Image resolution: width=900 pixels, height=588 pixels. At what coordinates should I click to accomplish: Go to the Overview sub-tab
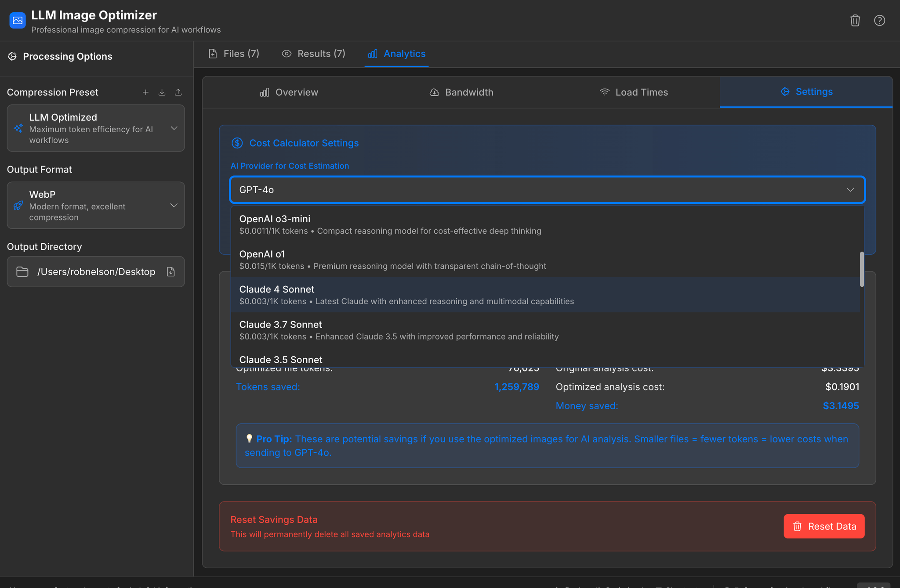click(x=289, y=92)
